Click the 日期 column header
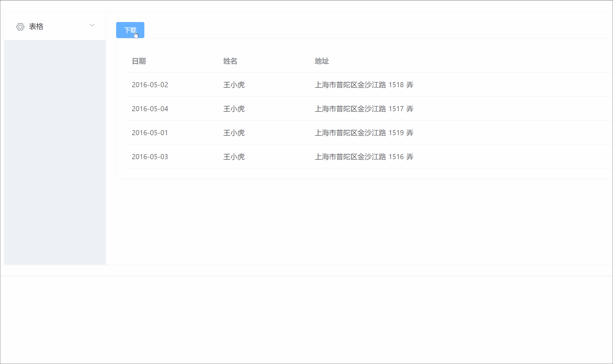Screen dimensions: 613x364 click(x=139, y=61)
